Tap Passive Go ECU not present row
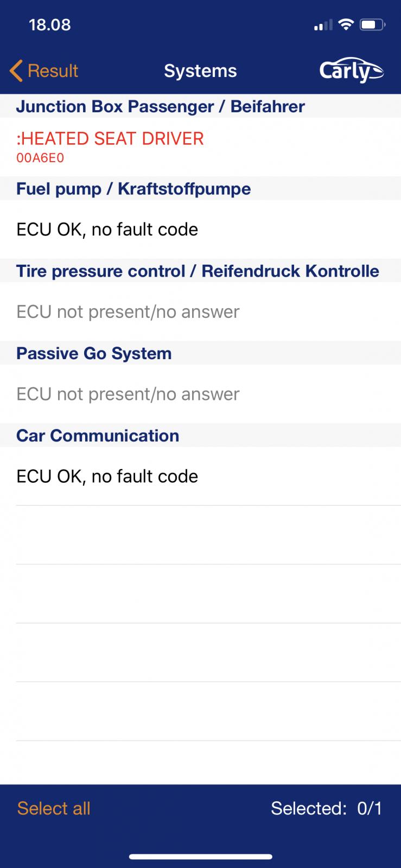This screenshot has width=401, height=868. click(x=128, y=394)
